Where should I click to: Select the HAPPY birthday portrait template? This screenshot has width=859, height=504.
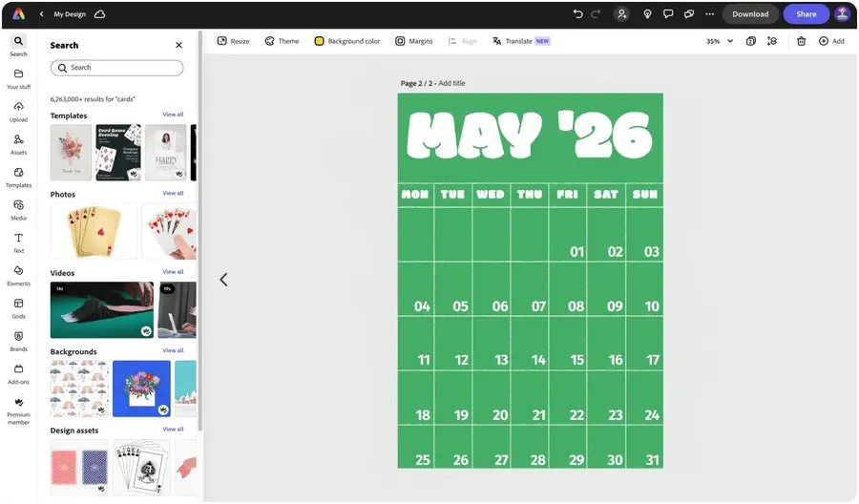coord(166,153)
